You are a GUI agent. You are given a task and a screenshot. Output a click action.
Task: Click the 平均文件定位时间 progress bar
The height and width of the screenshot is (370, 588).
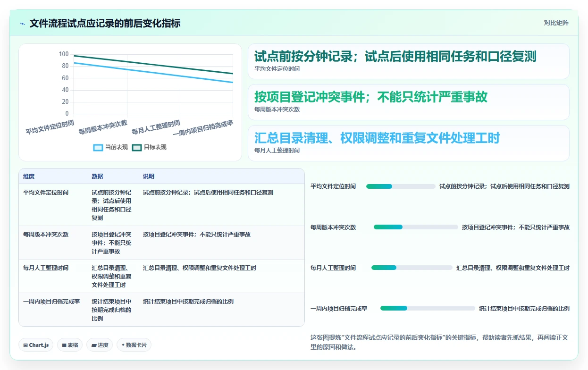tap(401, 186)
